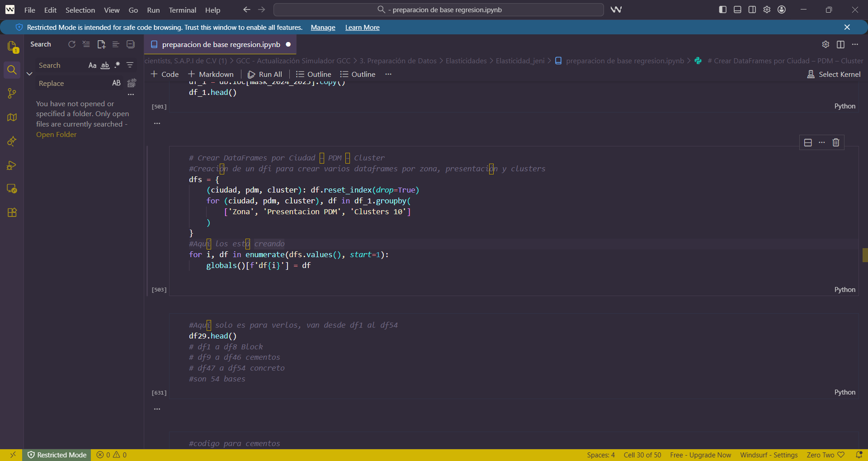The width and height of the screenshot is (868, 461).
Task: Delete the selected notebook cell
Action: click(x=835, y=142)
